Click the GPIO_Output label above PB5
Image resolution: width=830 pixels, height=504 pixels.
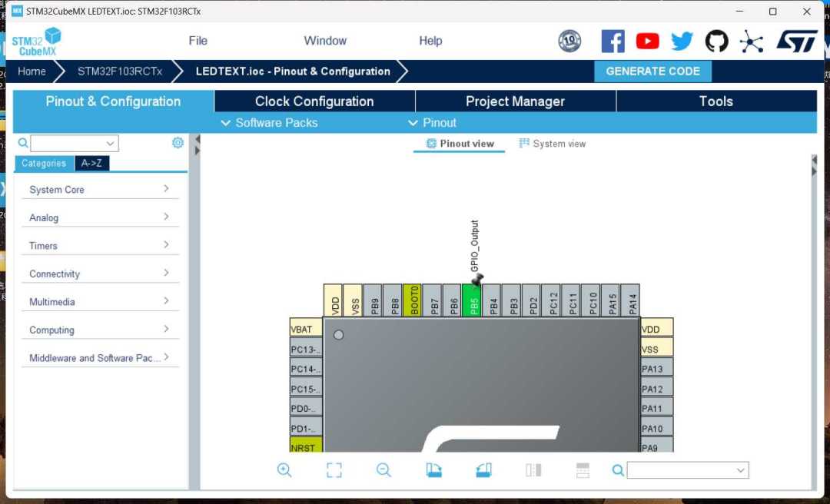tap(474, 246)
